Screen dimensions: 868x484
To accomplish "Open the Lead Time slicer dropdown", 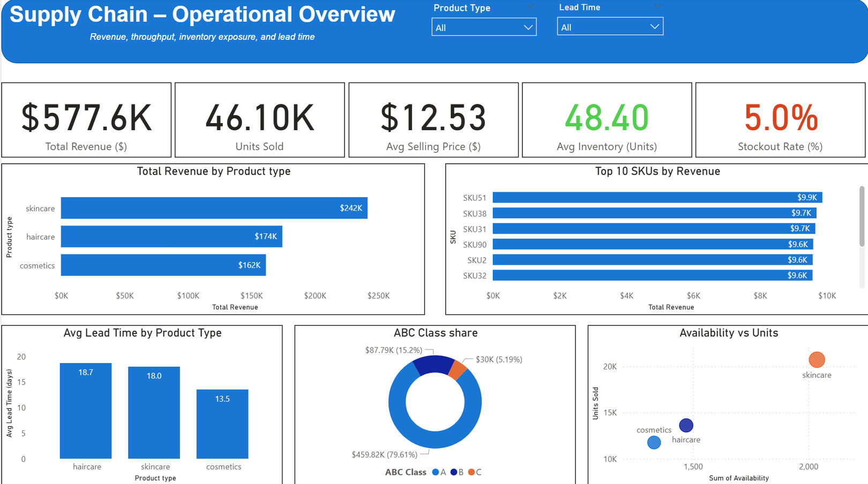I will (610, 27).
